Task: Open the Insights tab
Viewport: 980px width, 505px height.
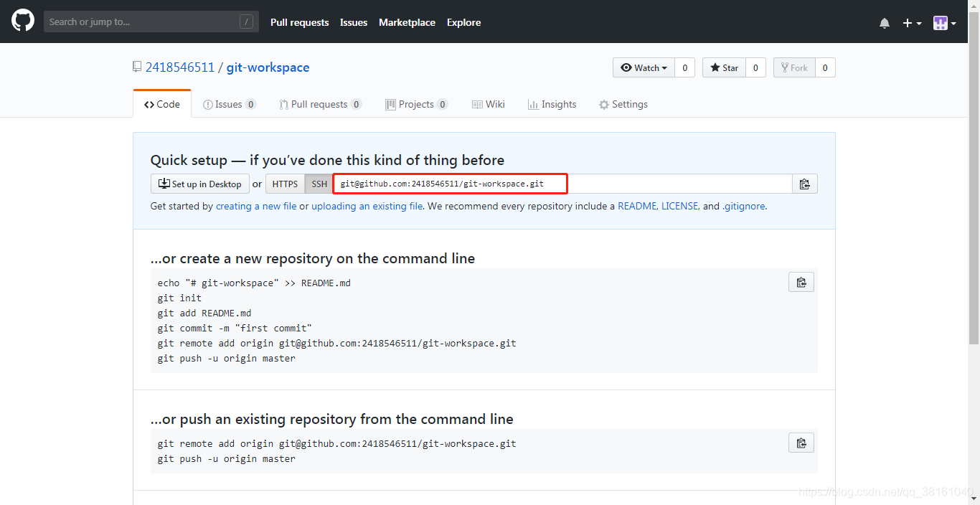Action: pyautogui.click(x=552, y=104)
